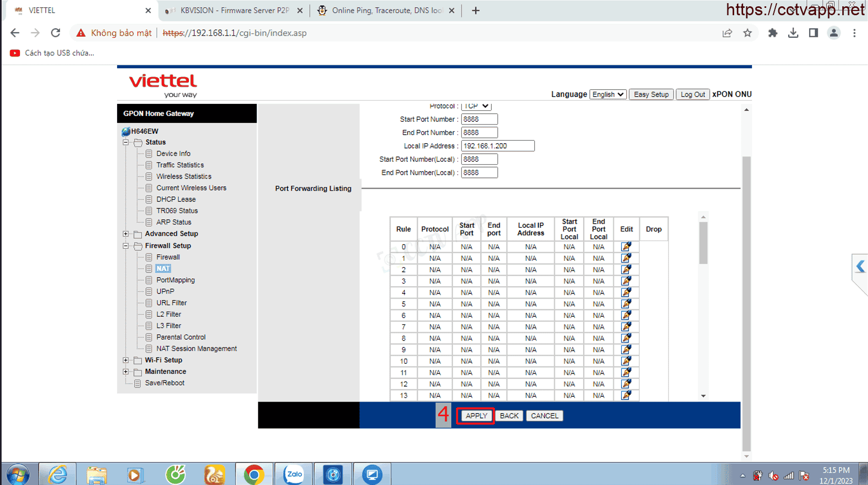Click the Chrome downloads icon
The image size is (868, 485).
(793, 33)
